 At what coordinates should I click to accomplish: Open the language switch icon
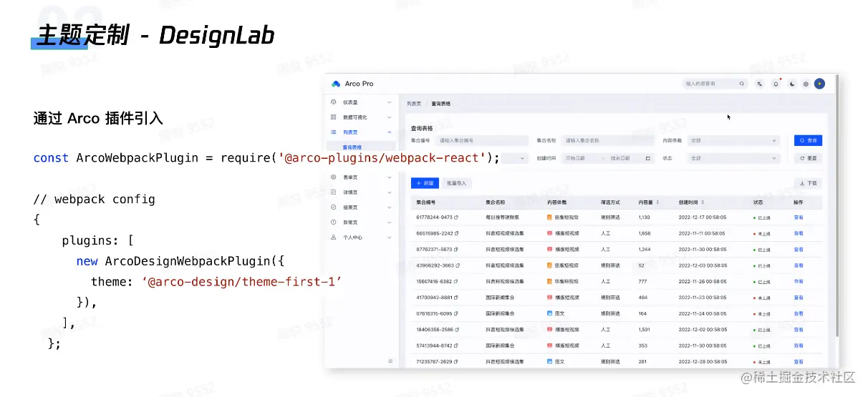click(760, 84)
